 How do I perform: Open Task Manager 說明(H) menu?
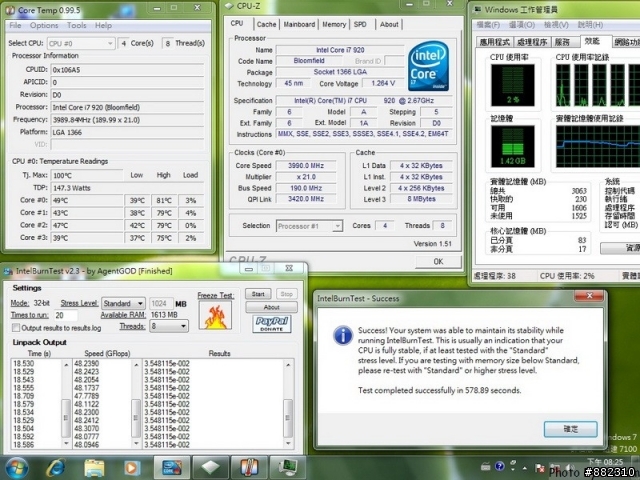590,25
